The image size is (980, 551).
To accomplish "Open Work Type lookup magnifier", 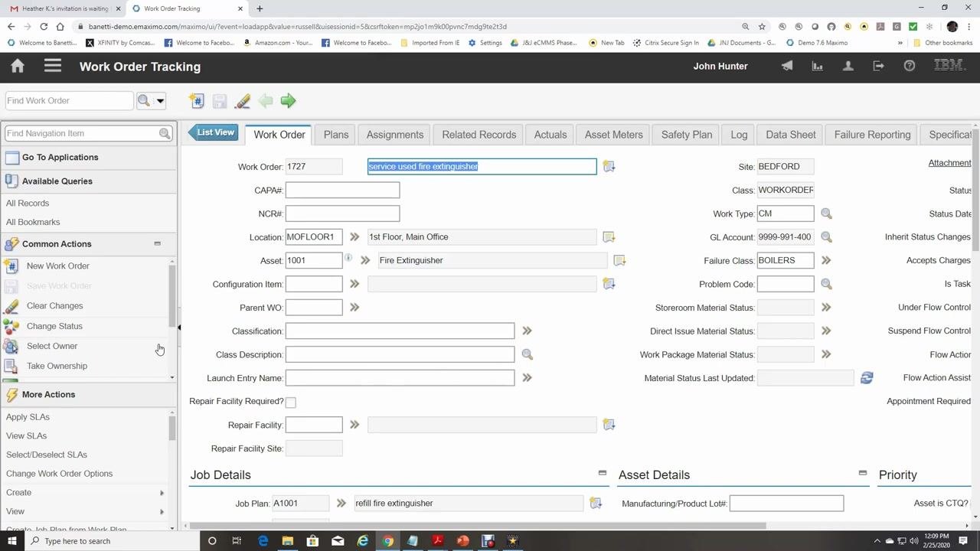I will [826, 214].
